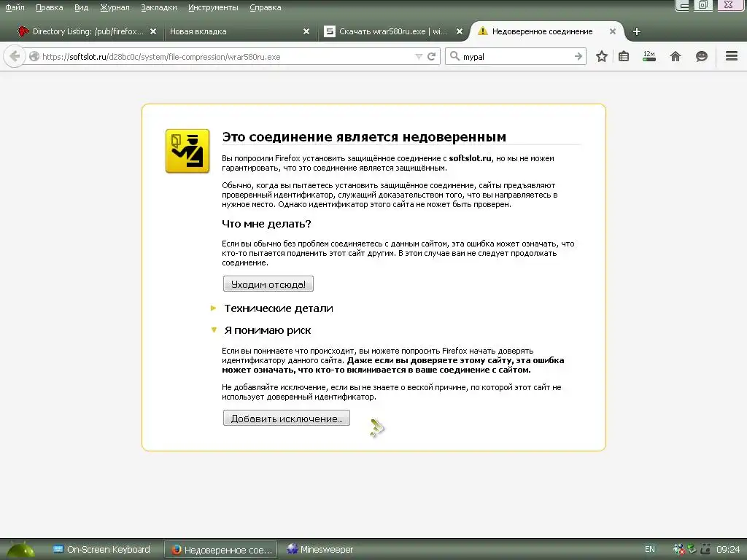Open the Вид menu
Screen dimensions: 747x560
82,7
